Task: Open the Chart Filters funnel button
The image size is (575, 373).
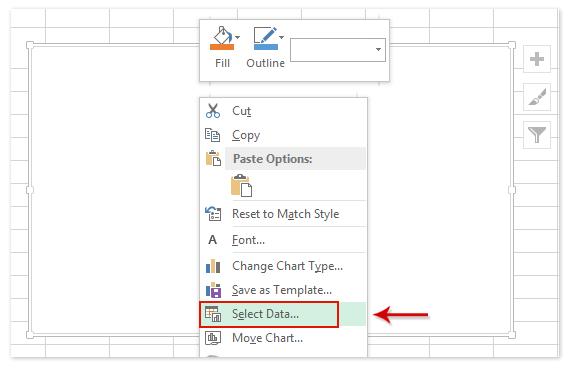Action: pyautogui.click(x=537, y=135)
